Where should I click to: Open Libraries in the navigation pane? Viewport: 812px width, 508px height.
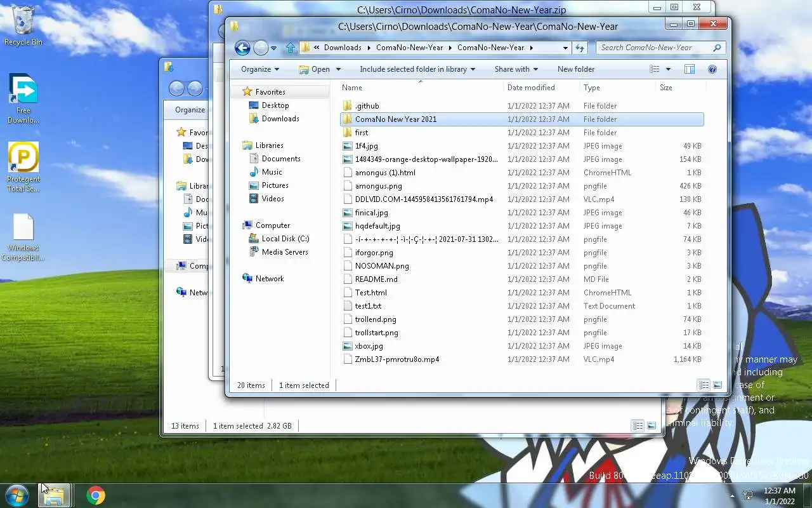269,145
